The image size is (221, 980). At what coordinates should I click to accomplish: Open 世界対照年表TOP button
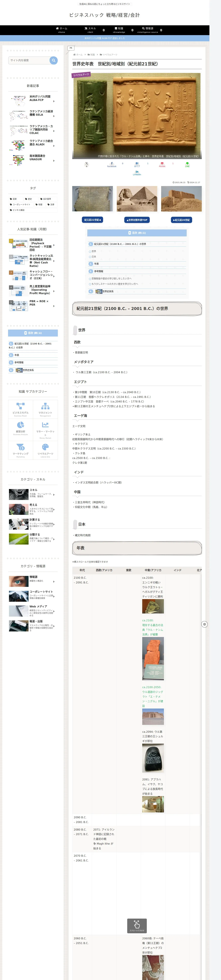[x=137, y=220]
